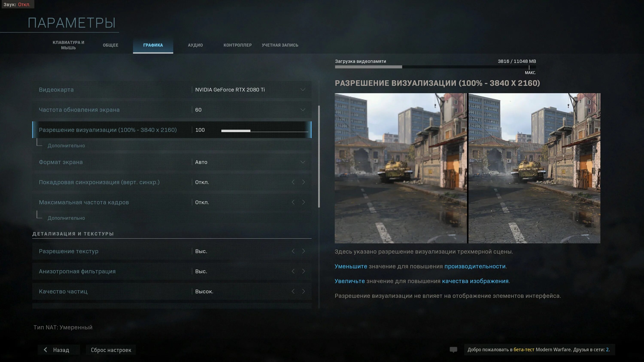This screenshot has width=644, height=362.
Task: Click right arrow for Разрешение текстур
Action: point(303,251)
